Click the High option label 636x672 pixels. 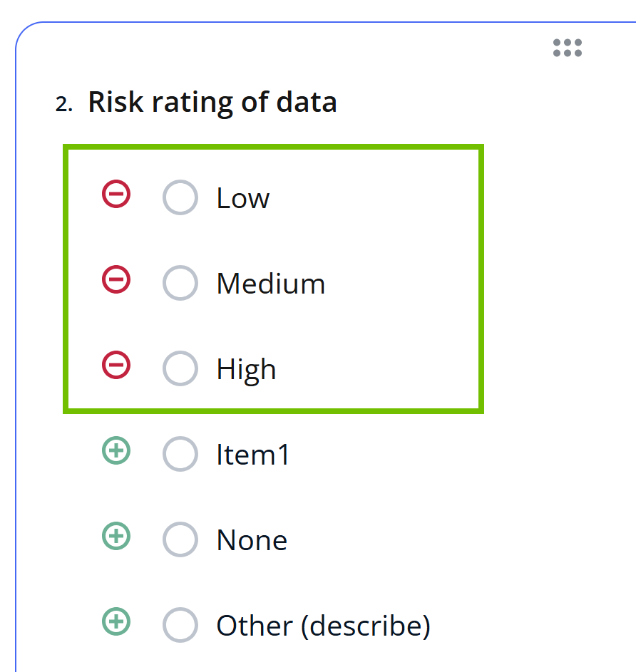click(x=245, y=368)
